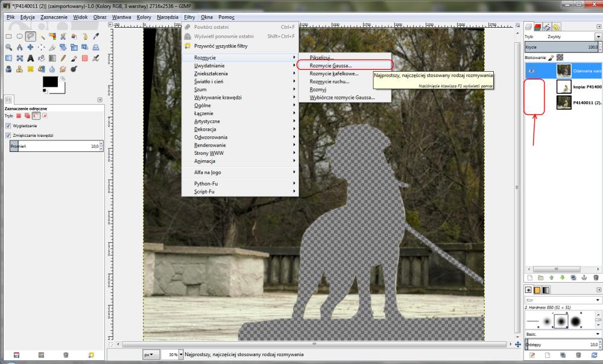This screenshot has height=364, width=603.
Task: Click the black foreground color swatch
Action: point(49,81)
